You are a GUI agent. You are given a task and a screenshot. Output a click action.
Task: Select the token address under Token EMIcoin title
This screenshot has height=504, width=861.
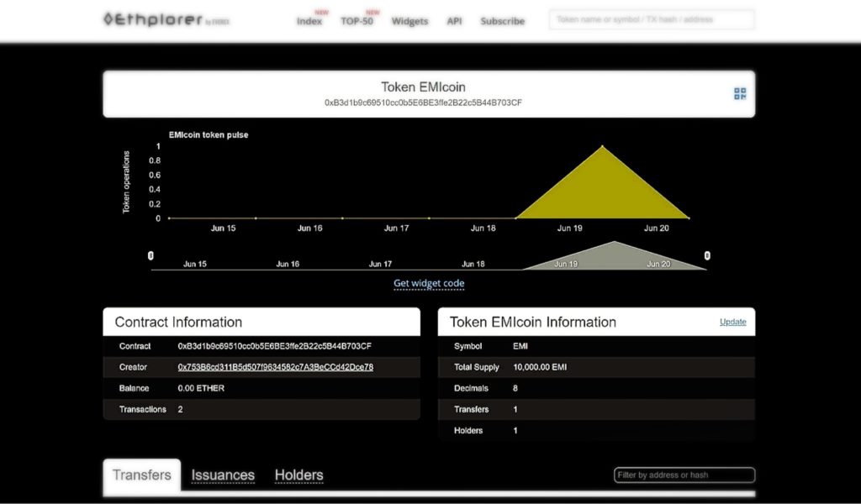pyautogui.click(x=424, y=102)
